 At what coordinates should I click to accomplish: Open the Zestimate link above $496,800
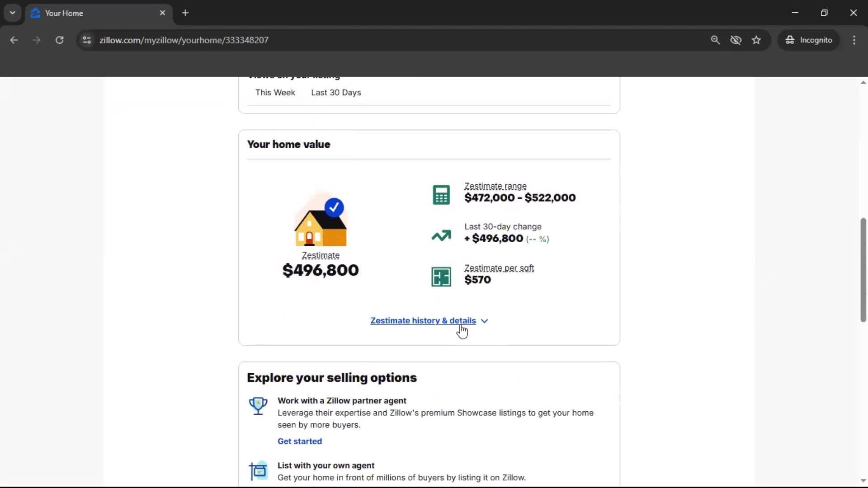coord(321,255)
